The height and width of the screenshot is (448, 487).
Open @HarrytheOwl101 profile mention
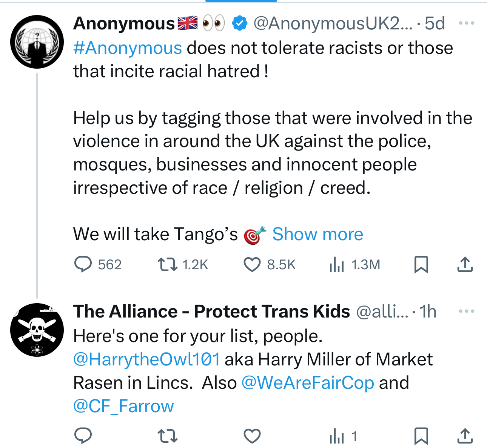pos(146,359)
